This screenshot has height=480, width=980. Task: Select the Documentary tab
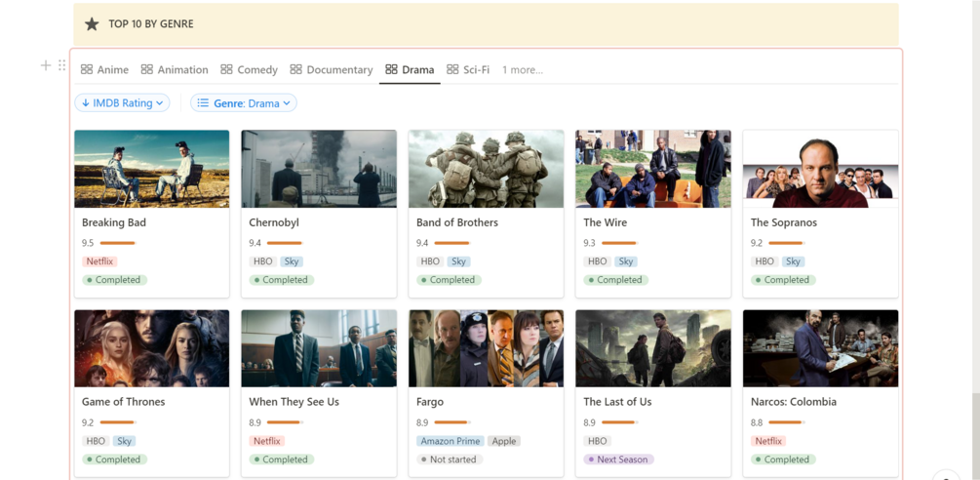point(332,69)
